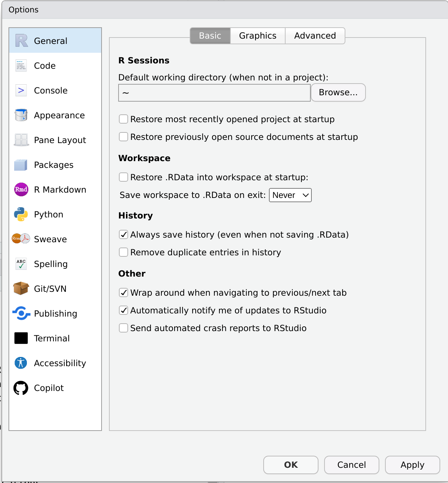Switch to the Advanced tab
Image resolution: width=448 pixels, height=483 pixels.
pyautogui.click(x=315, y=35)
